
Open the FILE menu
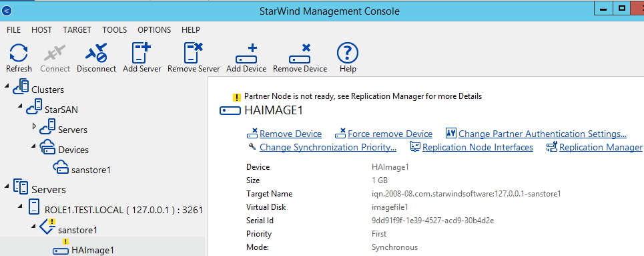pos(14,30)
